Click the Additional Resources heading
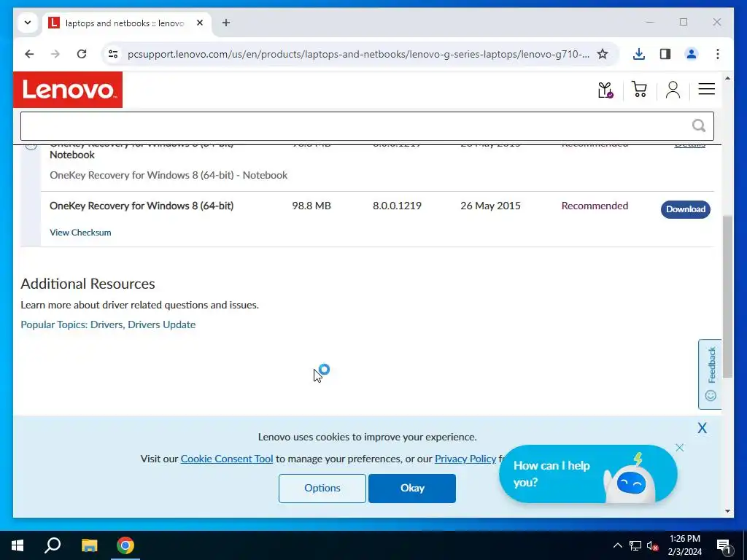The width and height of the screenshot is (747, 560). coord(88,284)
